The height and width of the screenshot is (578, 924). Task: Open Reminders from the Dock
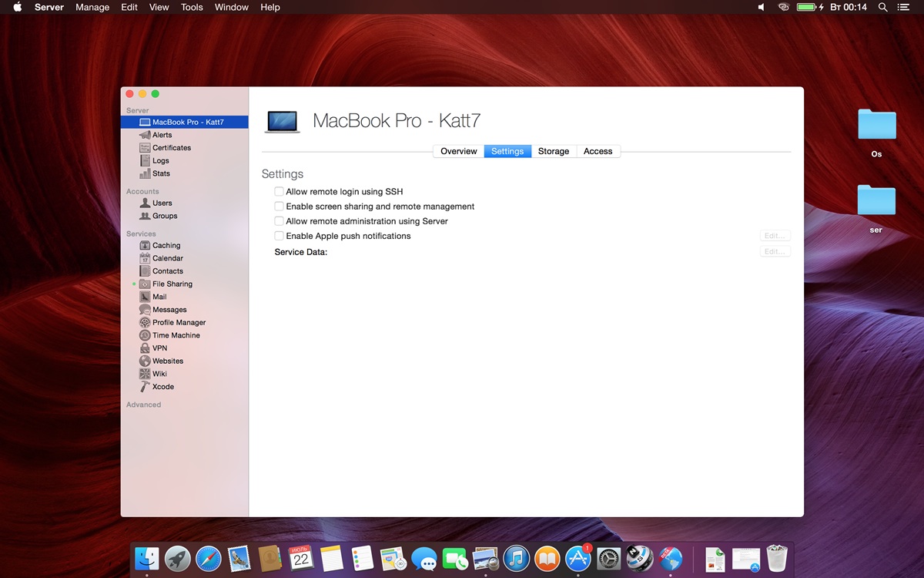(x=363, y=559)
